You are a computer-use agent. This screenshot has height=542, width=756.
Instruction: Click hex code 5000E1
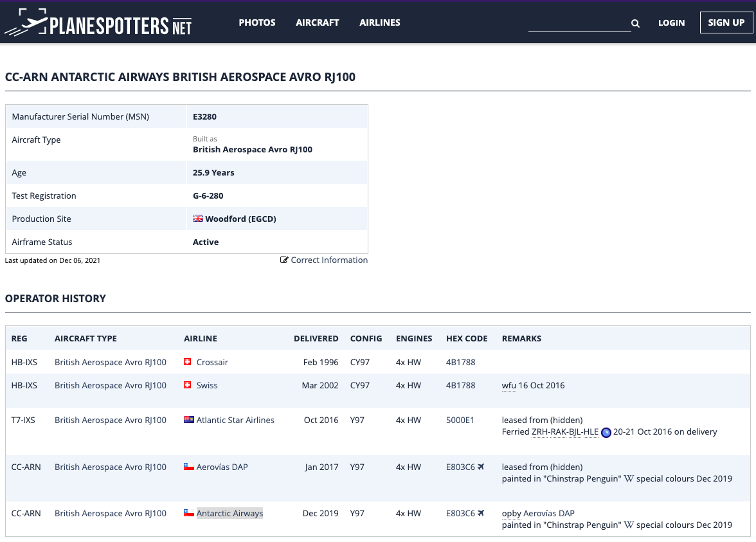(460, 420)
